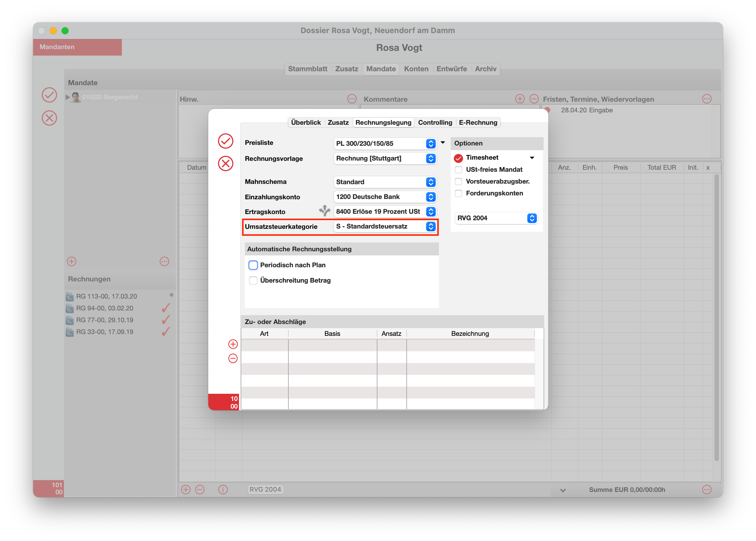
Task: Open RG 113-00 invoice document icon
Action: tap(70, 296)
